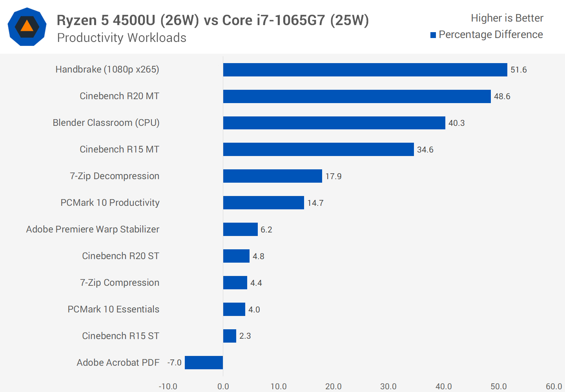Image resolution: width=565 pixels, height=392 pixels.
Task: Click the Productivity Workloads subtitle
Action: tap(122, 38)
